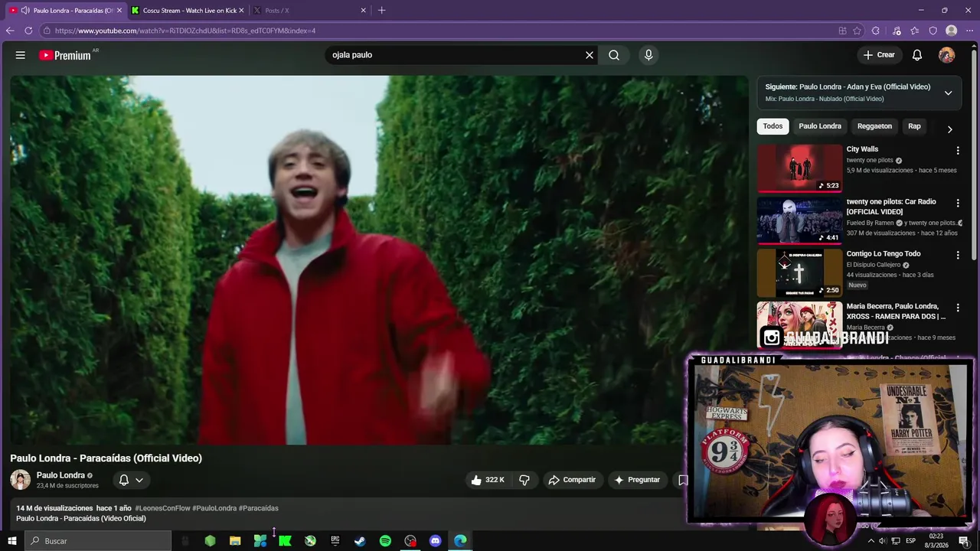Like the video with 322 K thumbs up
The image size is (980, 551).
tap(488, 480)
